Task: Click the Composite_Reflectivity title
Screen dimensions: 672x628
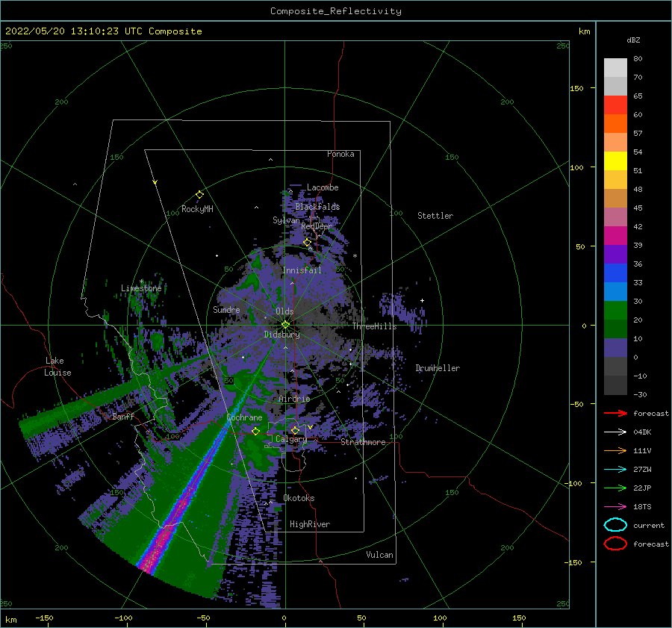Action: [335, 11]
